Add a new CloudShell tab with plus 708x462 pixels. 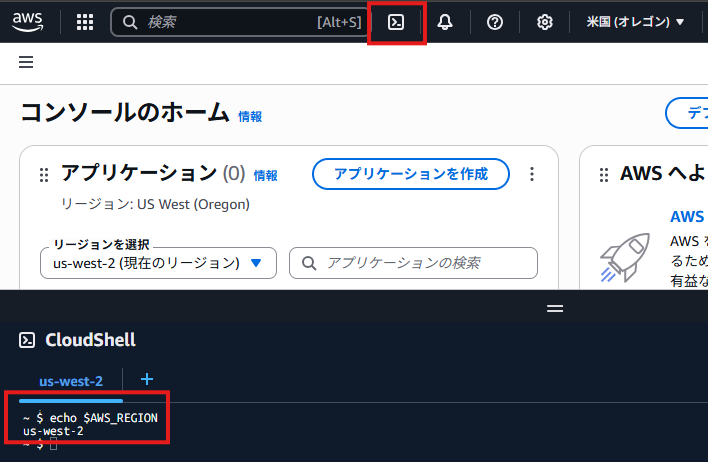[147, 379]
